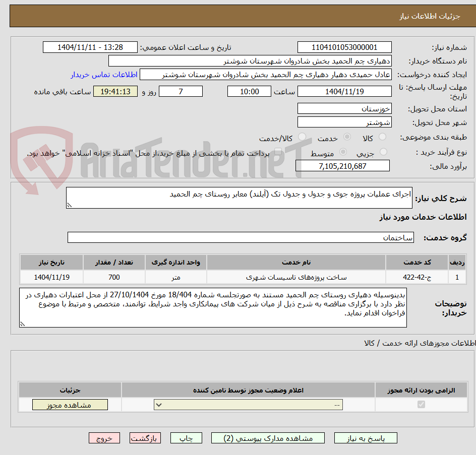Click the جزئیات اطلاعات نیاز page title
This screenshot has height=455, width=476.
click(x=430, y=16)
